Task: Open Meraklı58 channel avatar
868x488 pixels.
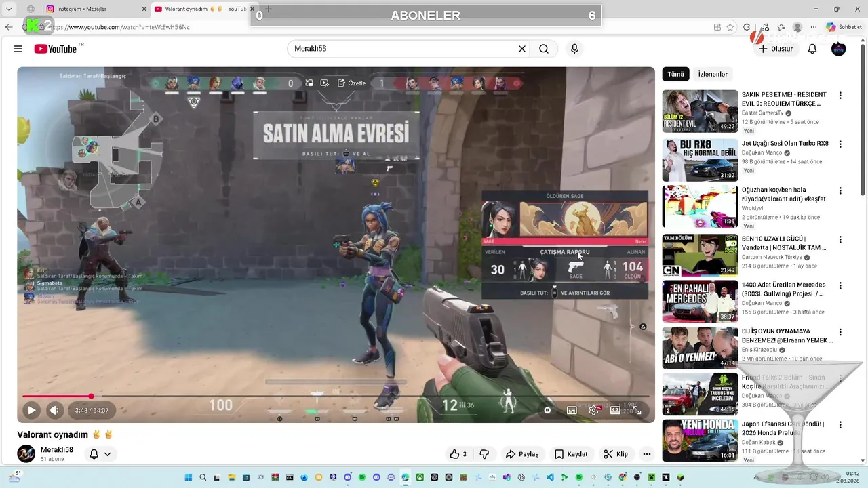Action: (26, 453)
